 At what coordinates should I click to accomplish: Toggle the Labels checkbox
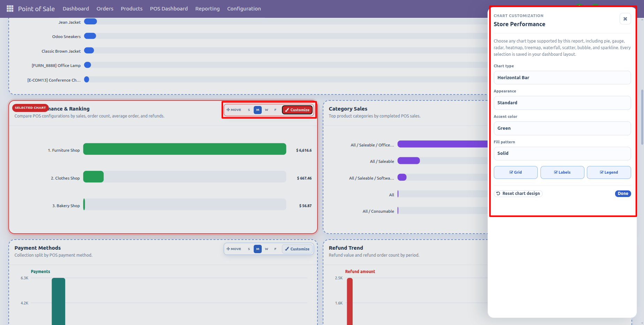pos(562,172)
